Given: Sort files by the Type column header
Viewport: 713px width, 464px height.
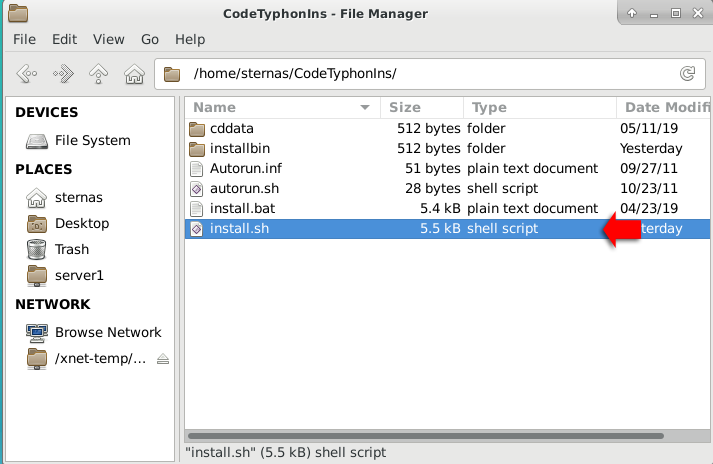Looking at the screenshot, I should [540, 108].
